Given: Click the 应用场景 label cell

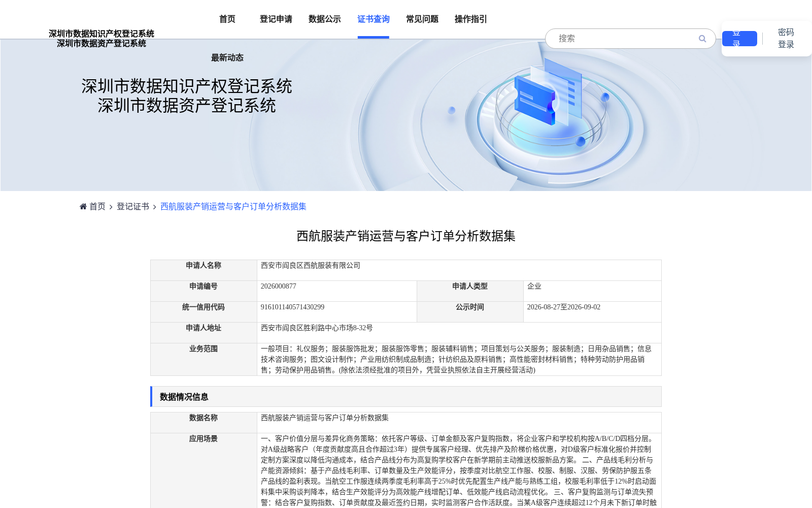Looking at the screenshot, I should [204, 470].
